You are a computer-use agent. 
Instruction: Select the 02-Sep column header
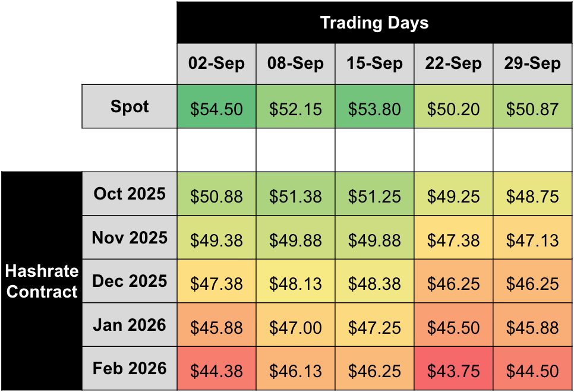tap(216, 64)
